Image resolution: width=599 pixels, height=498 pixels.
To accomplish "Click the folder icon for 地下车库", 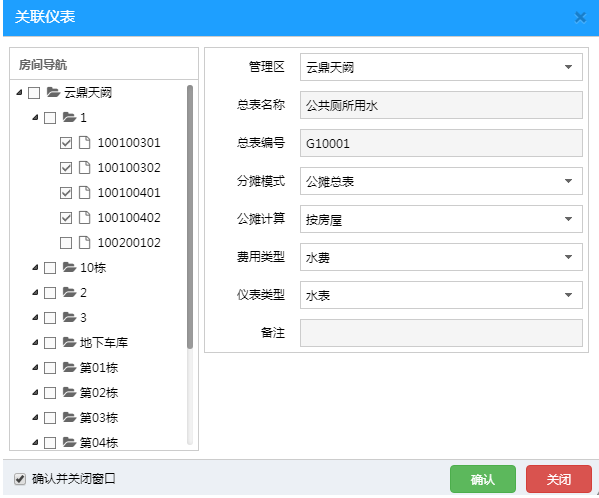I will point(70,342).
